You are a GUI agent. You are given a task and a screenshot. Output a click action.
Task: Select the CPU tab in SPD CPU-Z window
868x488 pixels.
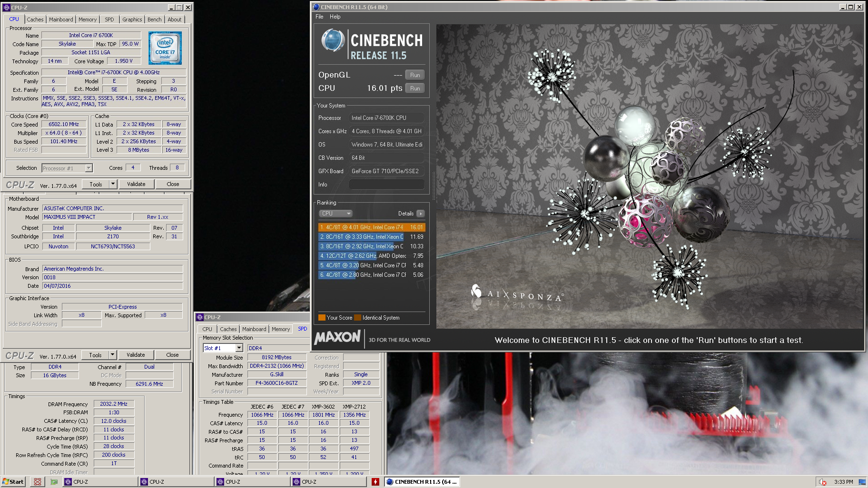click(x=207, y=329)
